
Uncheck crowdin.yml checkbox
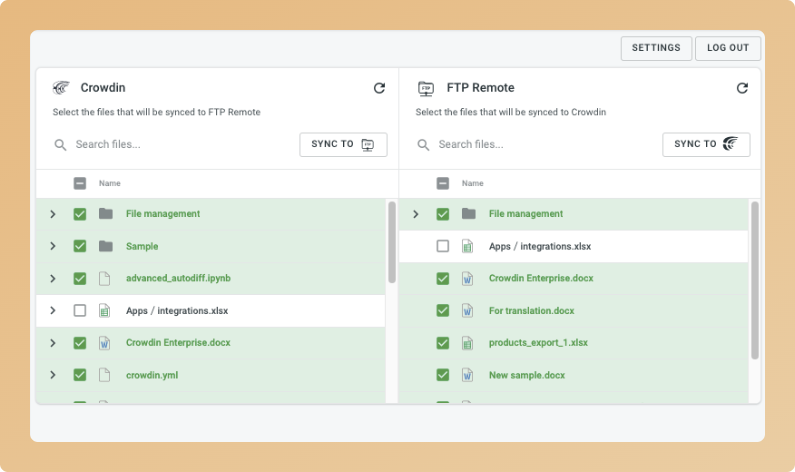click(80, 375)
